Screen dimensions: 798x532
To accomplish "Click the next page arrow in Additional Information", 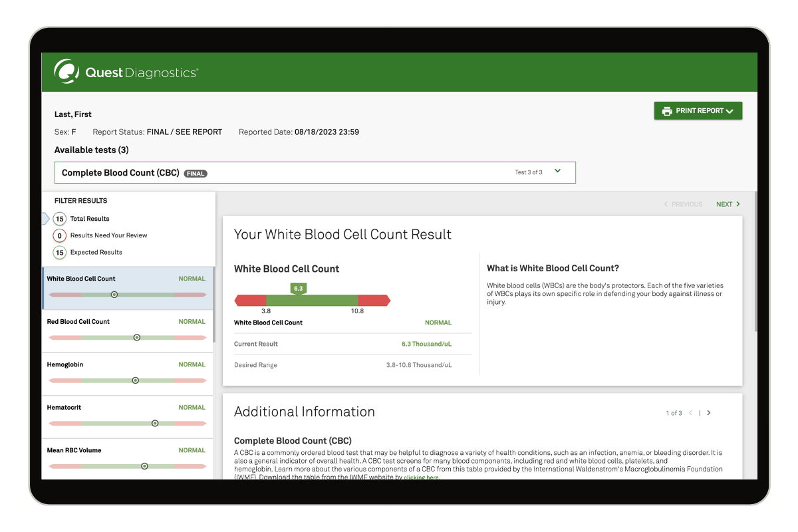I will [709, 412].
